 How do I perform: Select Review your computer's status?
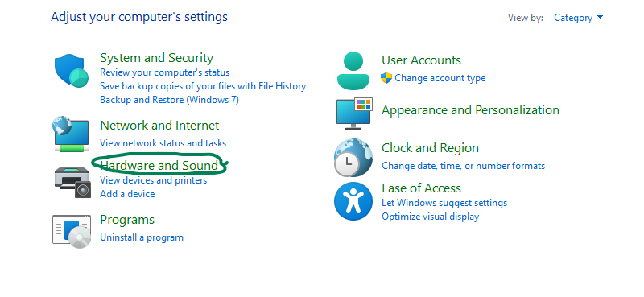(x=165, y=72)
